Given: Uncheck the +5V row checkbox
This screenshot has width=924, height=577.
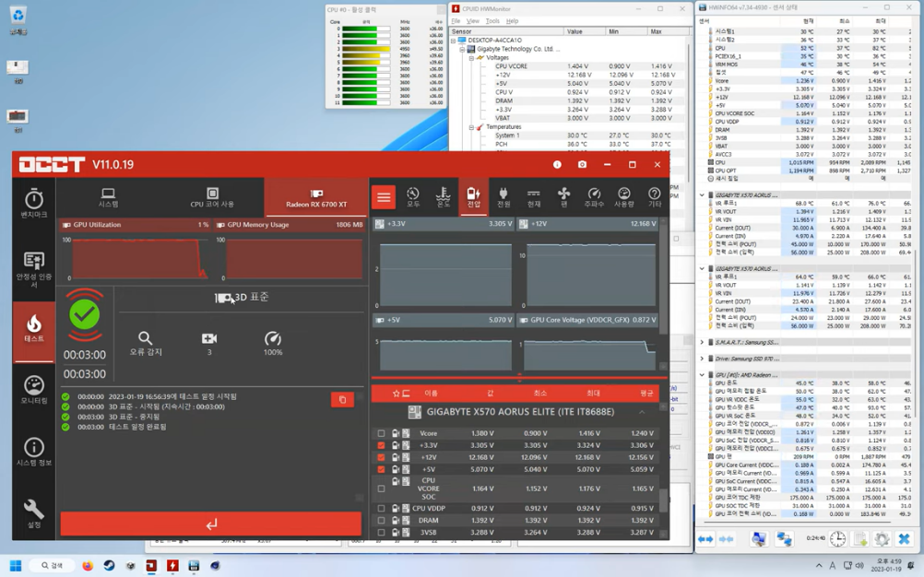Looking at the screenshot, I should [x=381, y=469].
